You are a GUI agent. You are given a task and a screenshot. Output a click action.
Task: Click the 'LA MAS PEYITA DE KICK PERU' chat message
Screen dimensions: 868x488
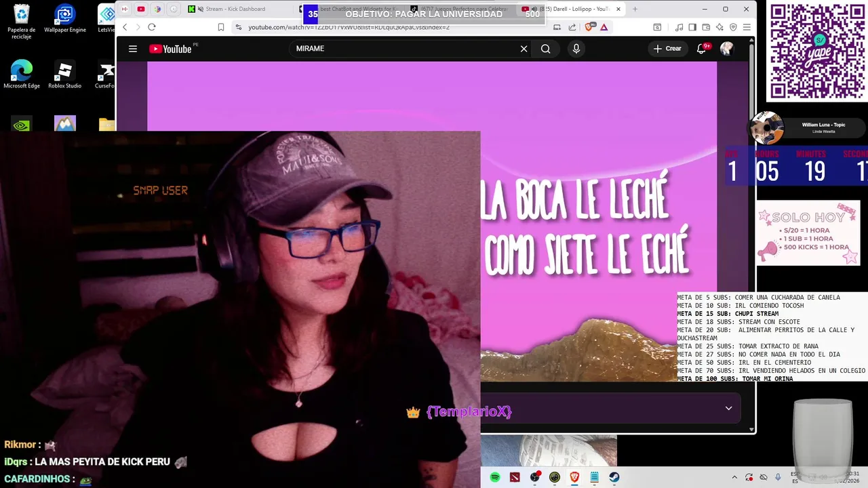tap(102, 462)
